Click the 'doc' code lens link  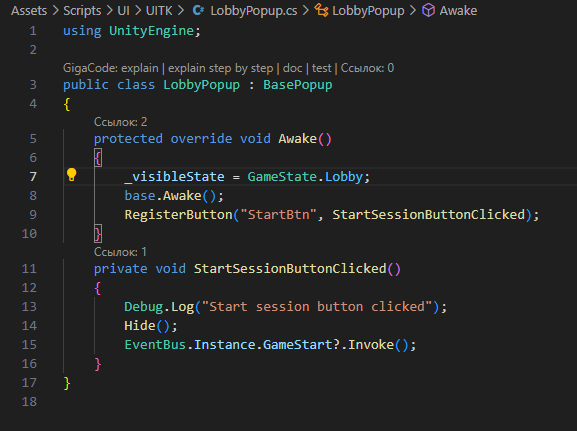[292, 68]
